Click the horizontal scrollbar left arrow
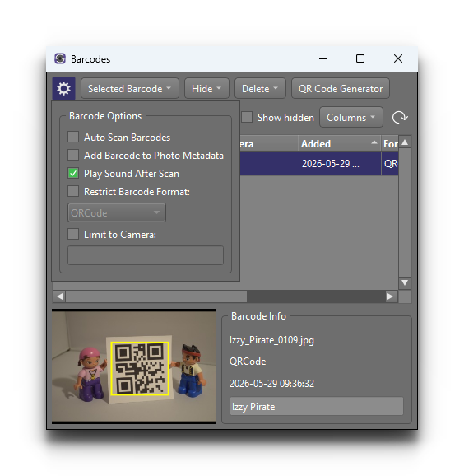464x476 pixels. click(x=60, y=296)
